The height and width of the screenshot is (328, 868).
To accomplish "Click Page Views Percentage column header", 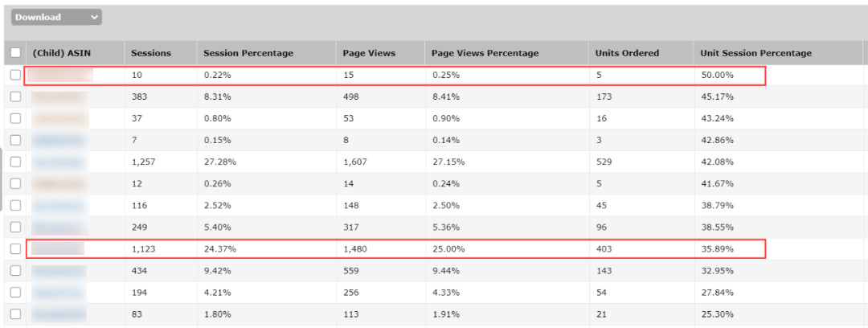I will (x=485, y=53).
